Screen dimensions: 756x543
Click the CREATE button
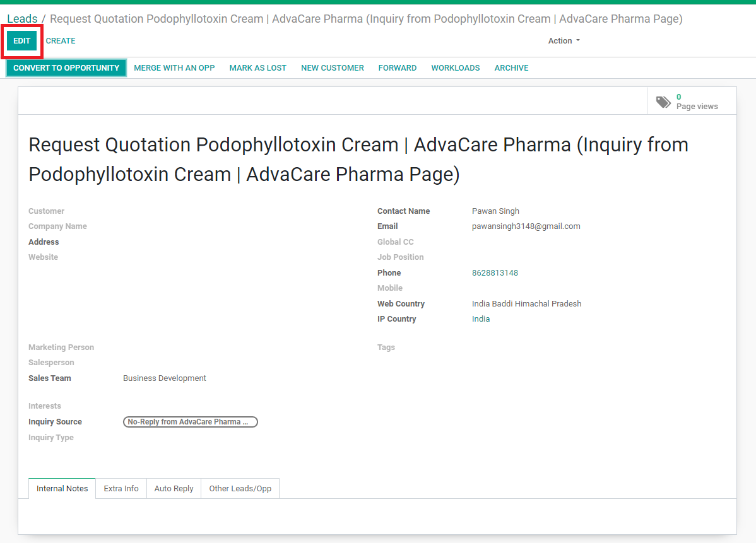point(61,41)
